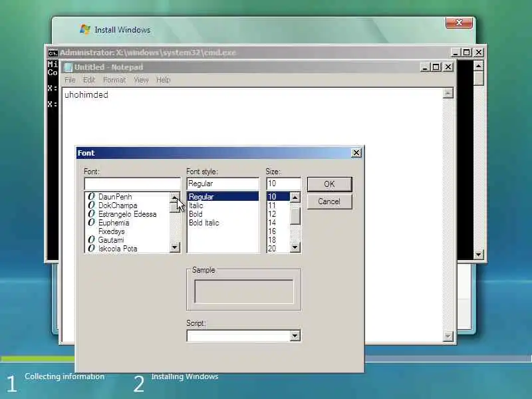The width and height of the screenshot is (532, 399).
Task: Maximize the Notepad window
Action: [436, 67]
